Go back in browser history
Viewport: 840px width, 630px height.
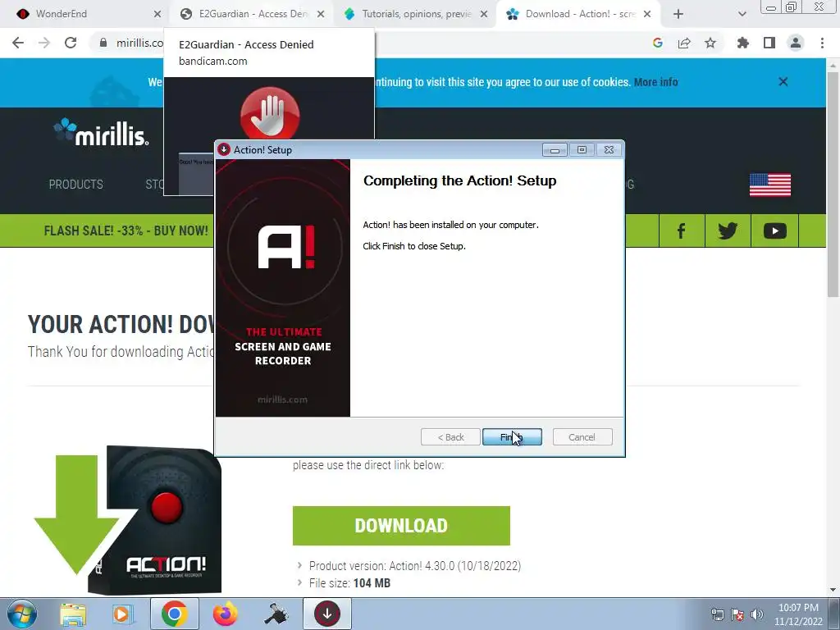[x=18, y=43]
